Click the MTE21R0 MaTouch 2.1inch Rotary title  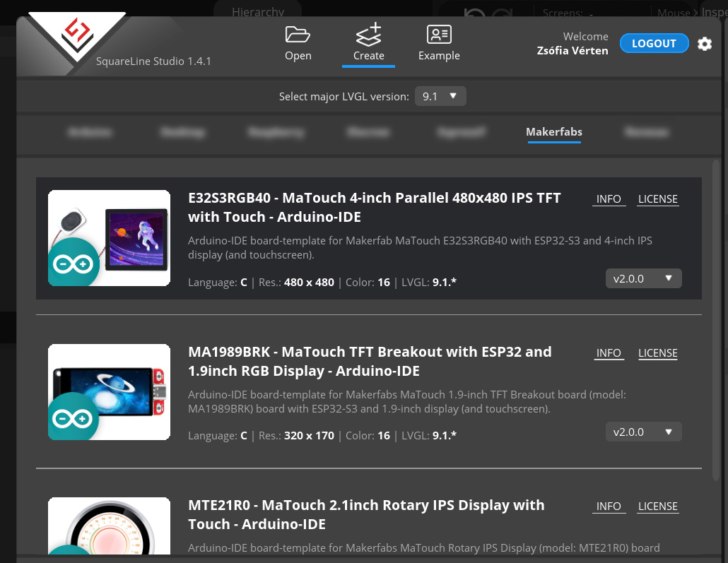point(366,514)
